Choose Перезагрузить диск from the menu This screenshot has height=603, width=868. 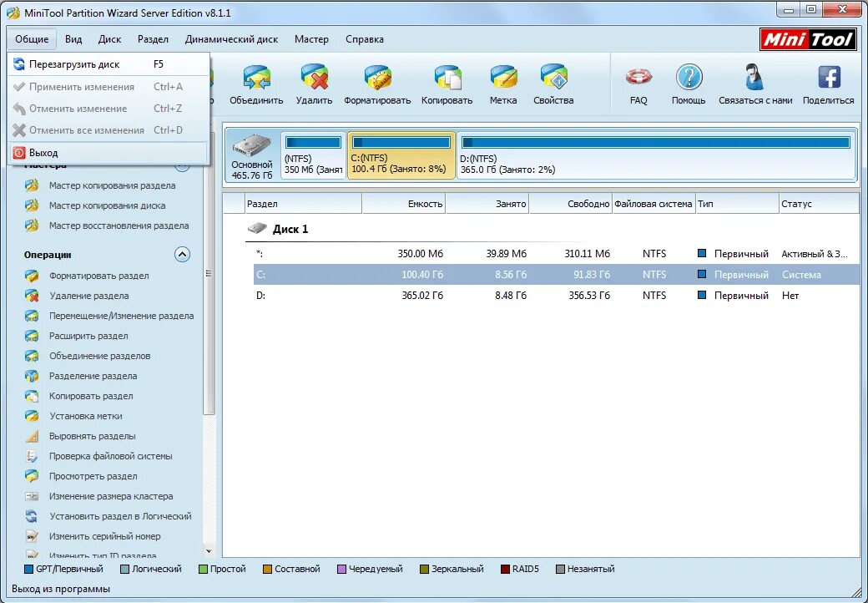click(x=108, y=64)
